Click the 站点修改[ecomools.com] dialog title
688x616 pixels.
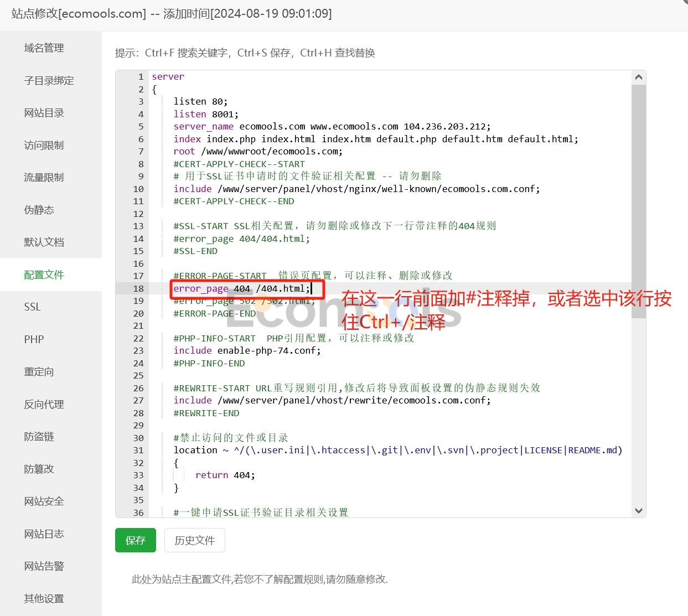(172, 13)
